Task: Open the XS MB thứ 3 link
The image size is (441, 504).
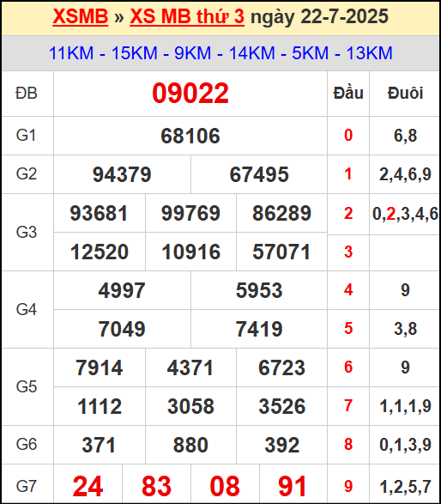Action: point(187,16)
